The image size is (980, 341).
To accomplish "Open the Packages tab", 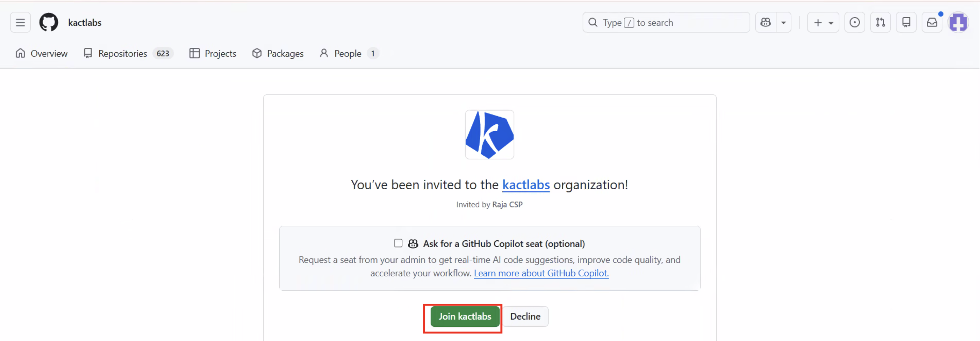I will pyautogui.click(x=278, y=54).
